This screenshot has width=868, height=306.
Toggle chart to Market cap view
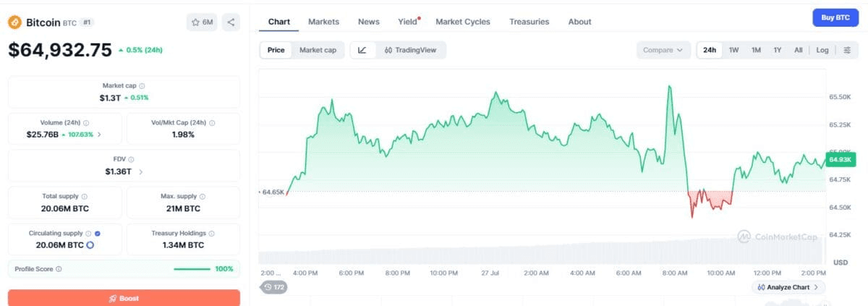click(318, 50)
